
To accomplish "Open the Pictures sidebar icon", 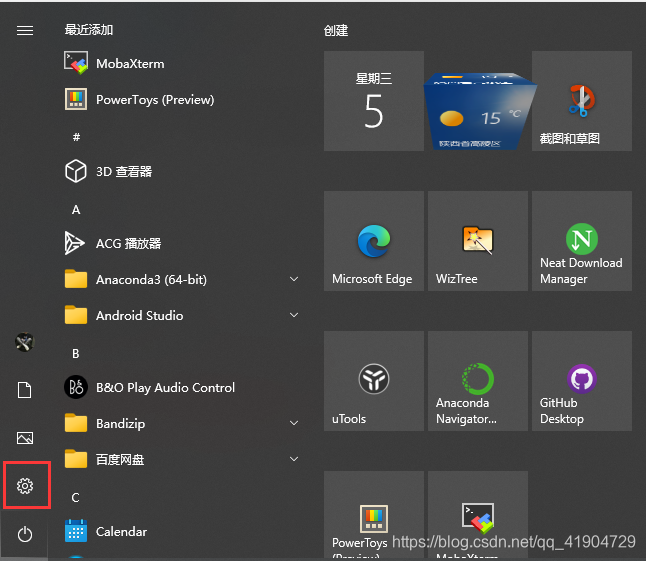I will (x=25, y=438).
